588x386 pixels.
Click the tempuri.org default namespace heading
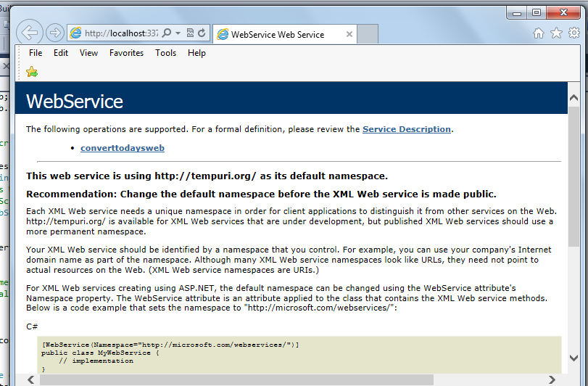pos(207,176)
